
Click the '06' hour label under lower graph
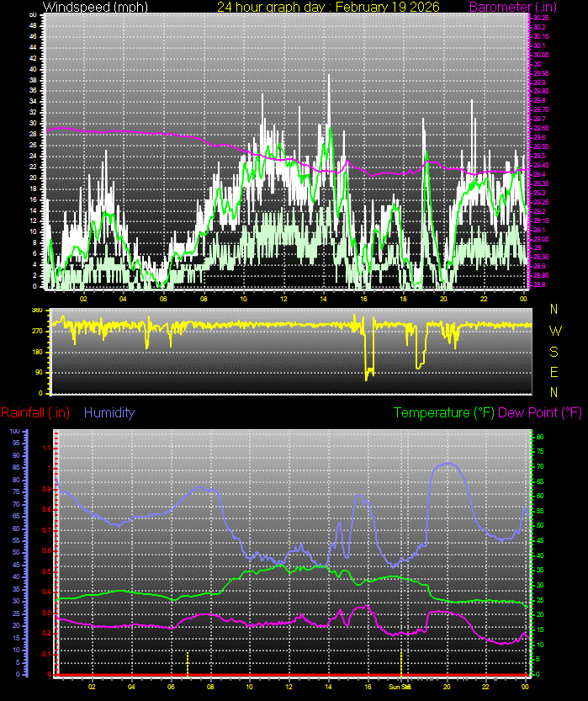click(x=171, y=687)
